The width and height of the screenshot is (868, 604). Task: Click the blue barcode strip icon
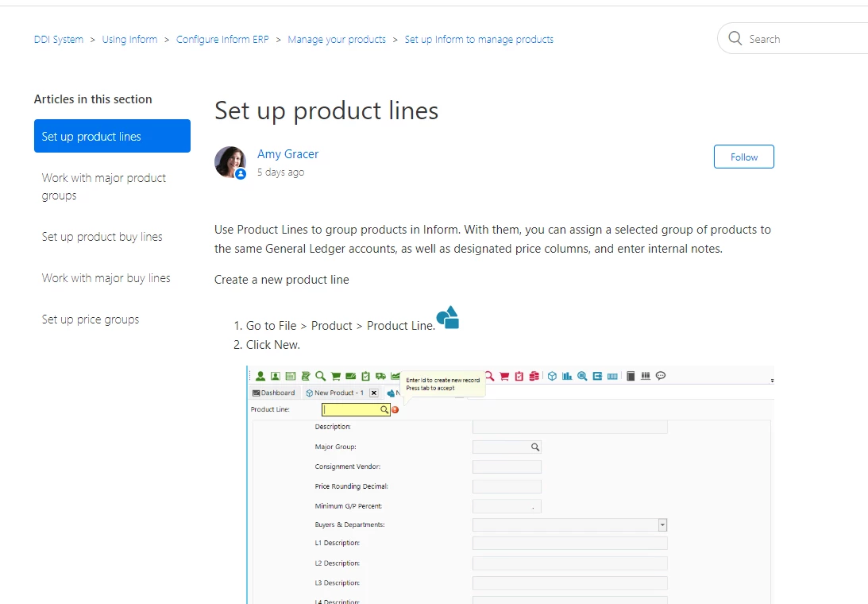(612, 376)
